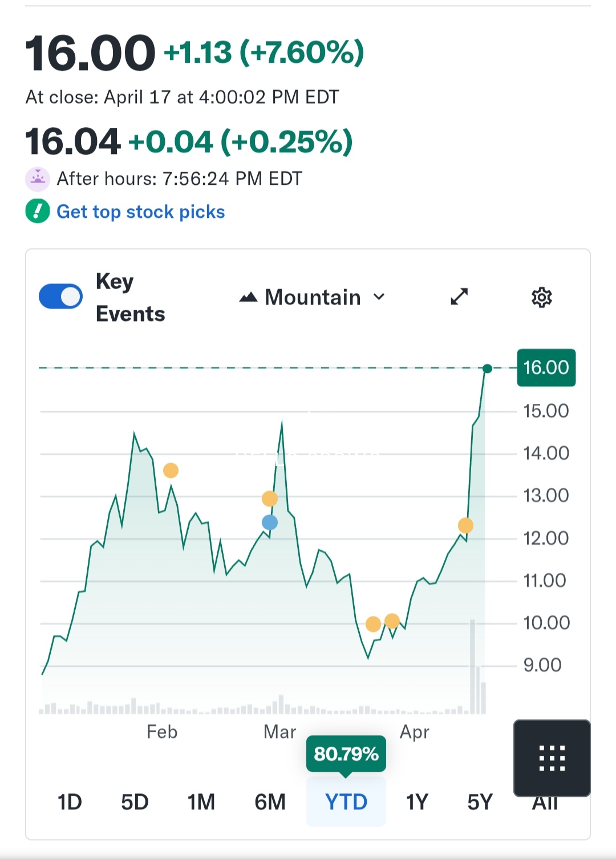
Task: Select the 1Y time range
Action: coord(417,802)
